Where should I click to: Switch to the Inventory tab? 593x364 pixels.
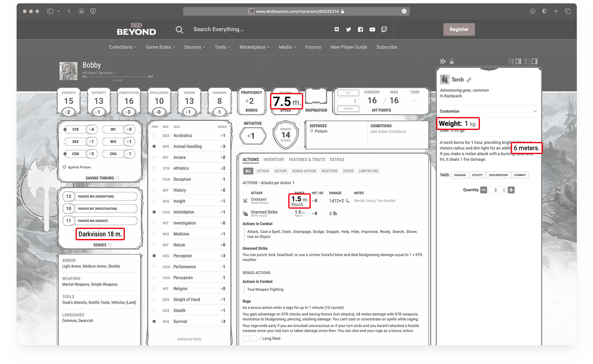pos(274,160)
